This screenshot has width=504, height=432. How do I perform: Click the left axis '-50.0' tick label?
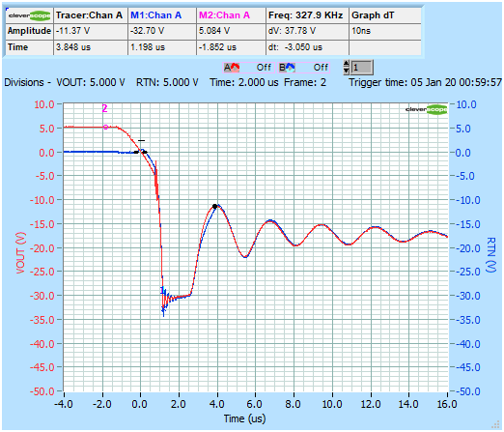click(42, 391)
